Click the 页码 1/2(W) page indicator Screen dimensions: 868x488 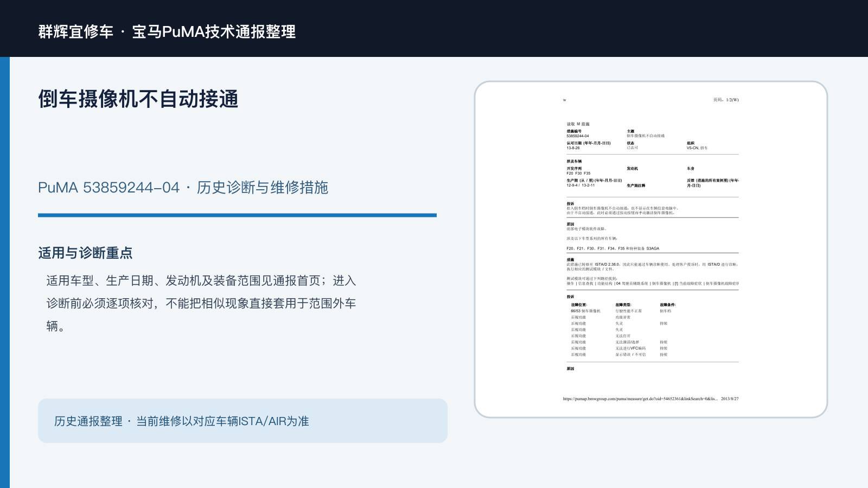pos(726,100)
